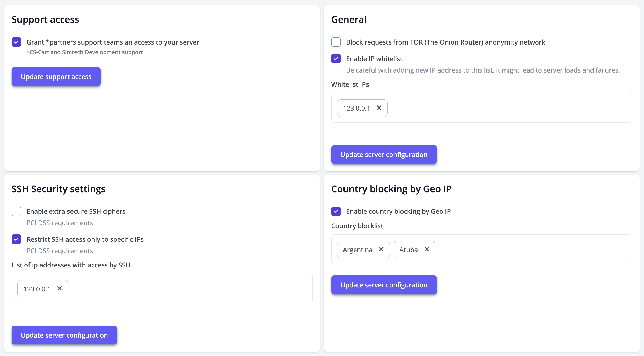
Task: Uncheck partners support access checkbox
Action: 16,42
